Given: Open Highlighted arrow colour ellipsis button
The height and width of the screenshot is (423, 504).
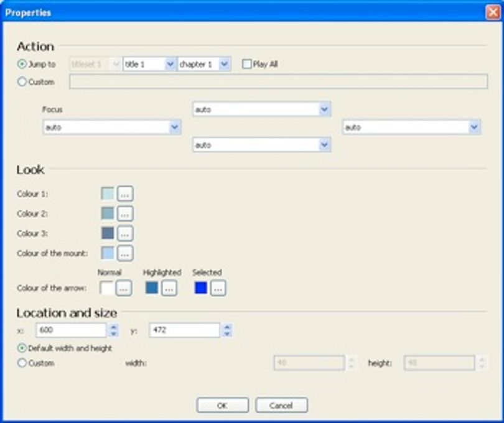Looking at the screenshot, I should (169, 288).
